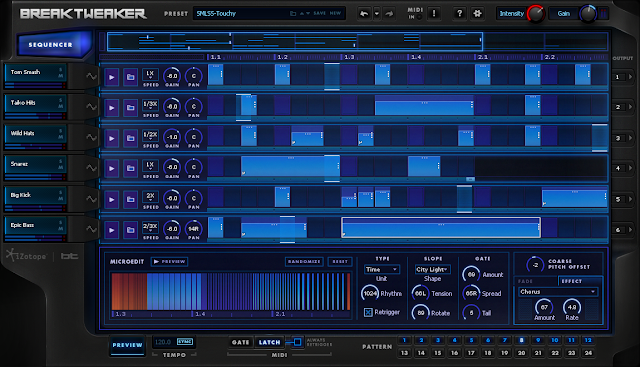Screen dimensions: 640x367
Task: Play the Snarez track preview
Action: (111, 169)
